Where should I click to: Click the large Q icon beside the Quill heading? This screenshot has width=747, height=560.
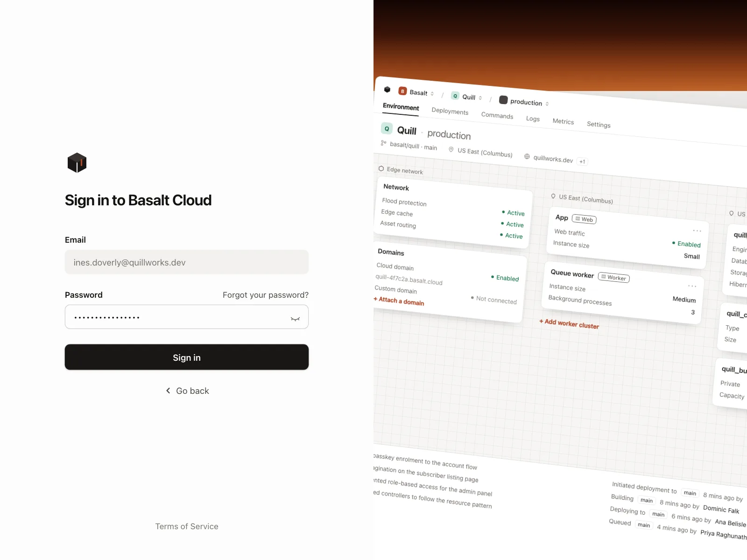click(x=387, y=128)
